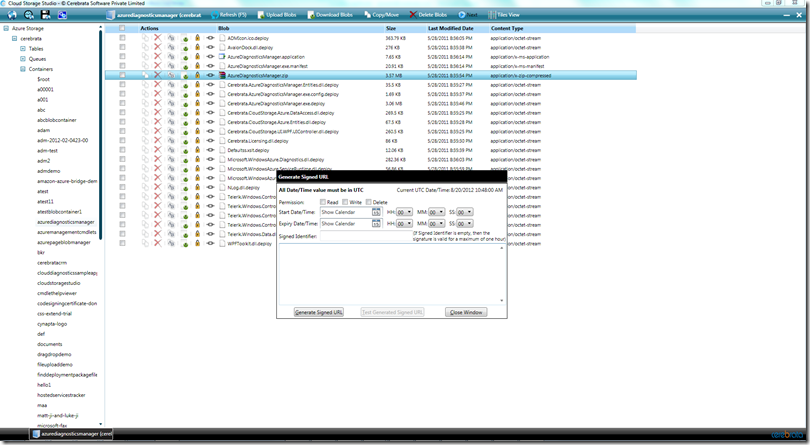The image size is (810, 445).
Task: Click the lock icon for WPFToolkit.dll.deploy
Action: coord(197,243)
